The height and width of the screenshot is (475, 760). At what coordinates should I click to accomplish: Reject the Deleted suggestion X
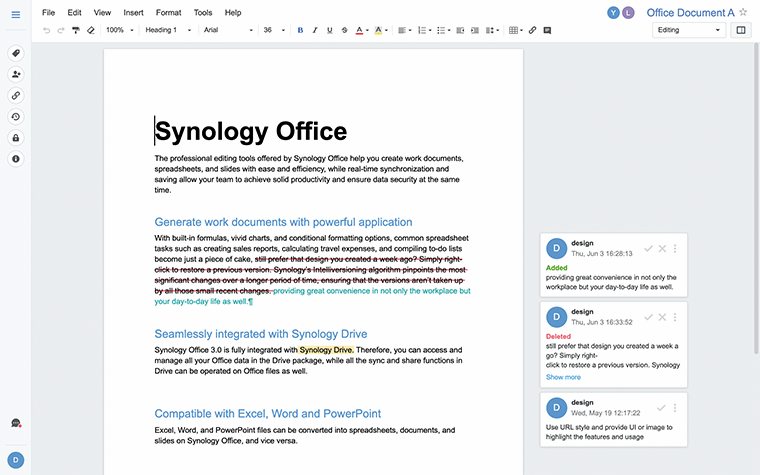tap(662, 317)
